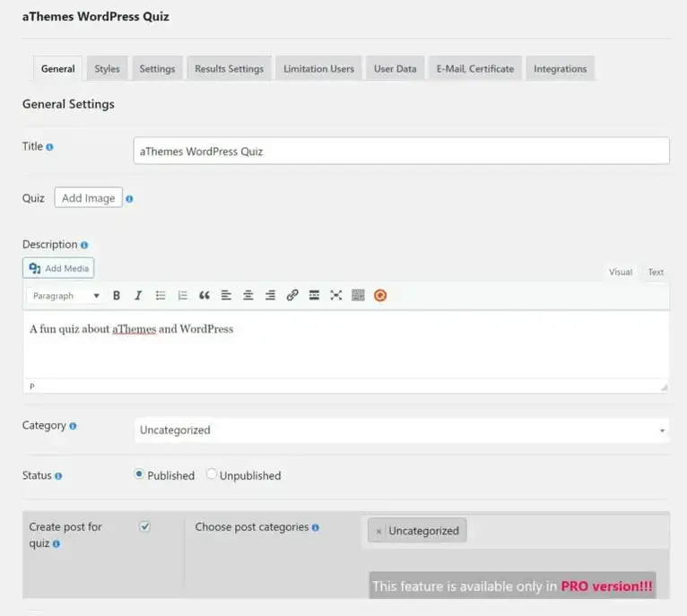Open the Paragraph format dropdown
The width and height of the screenshot is (687, 616).
pos(64,296)
